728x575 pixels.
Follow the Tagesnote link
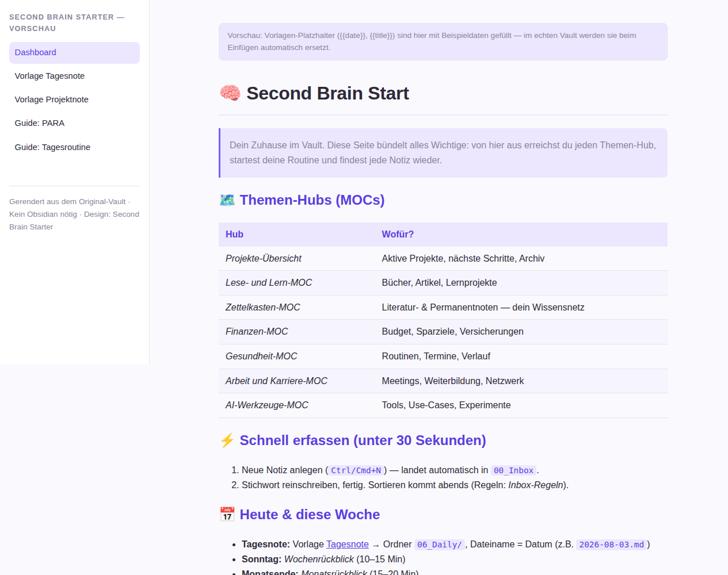[x=348, y=545]
